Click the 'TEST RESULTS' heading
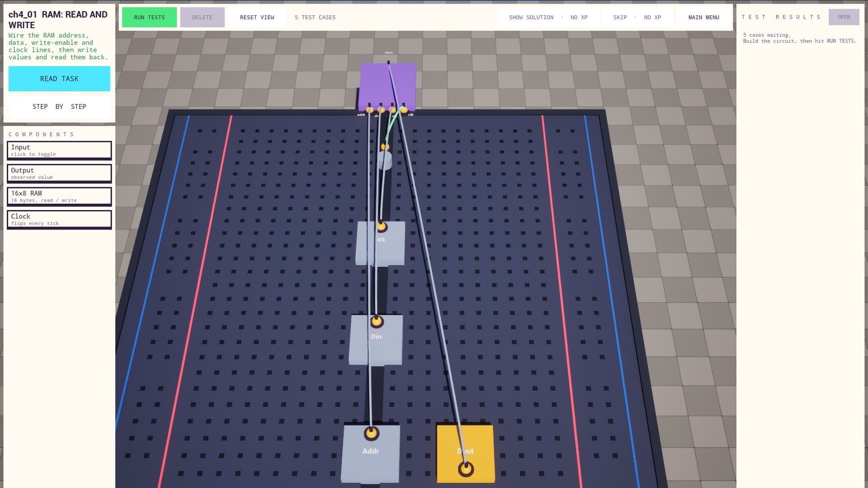 click(x=781, y=17)
